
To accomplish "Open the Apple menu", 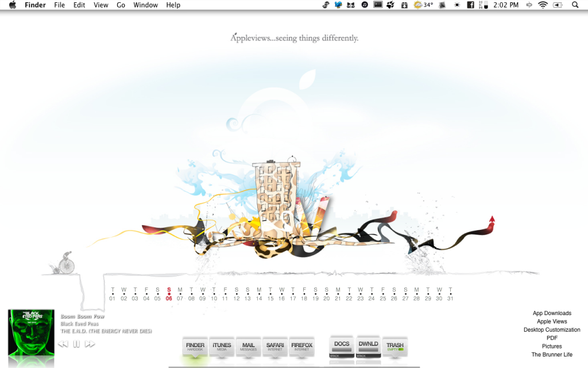I will pyautogui.click(x=13, y=5).
